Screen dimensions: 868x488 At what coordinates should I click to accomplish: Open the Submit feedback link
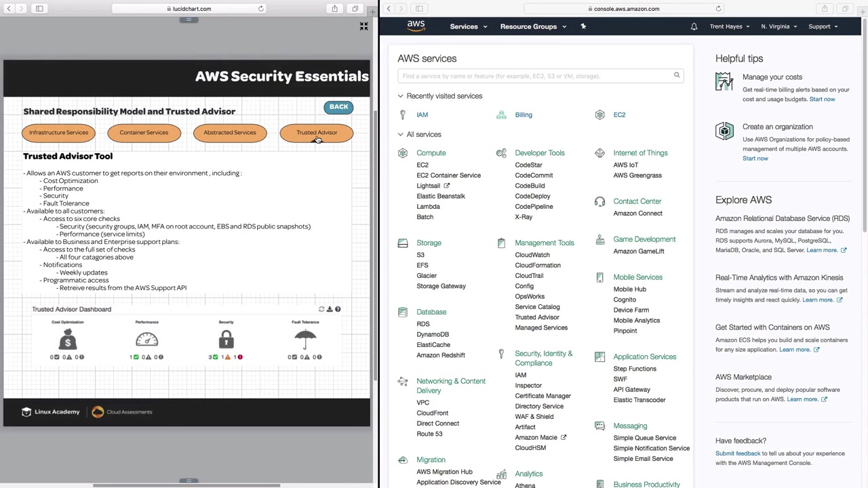[x=738, y=453]
